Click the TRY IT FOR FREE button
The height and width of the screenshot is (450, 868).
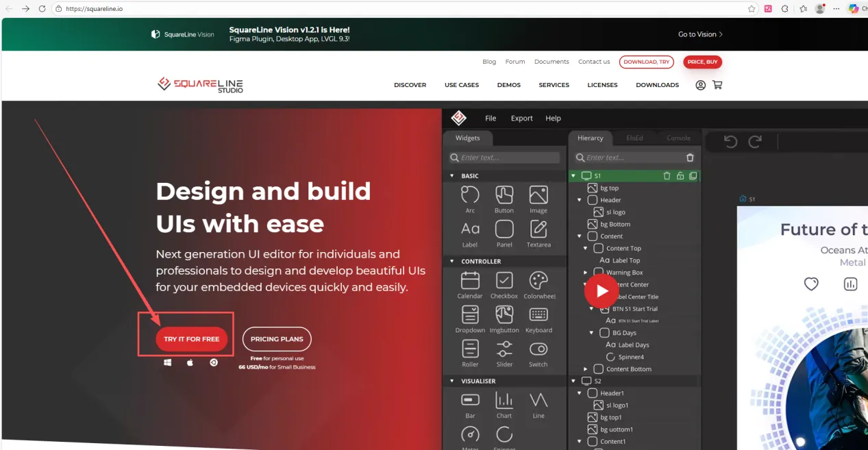tap(192, 339)
